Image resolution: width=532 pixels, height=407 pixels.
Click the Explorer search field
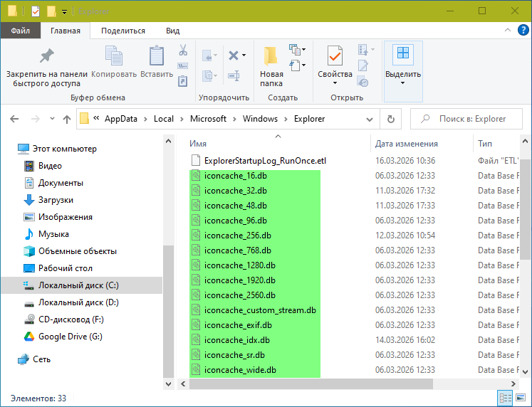point(470,119)
